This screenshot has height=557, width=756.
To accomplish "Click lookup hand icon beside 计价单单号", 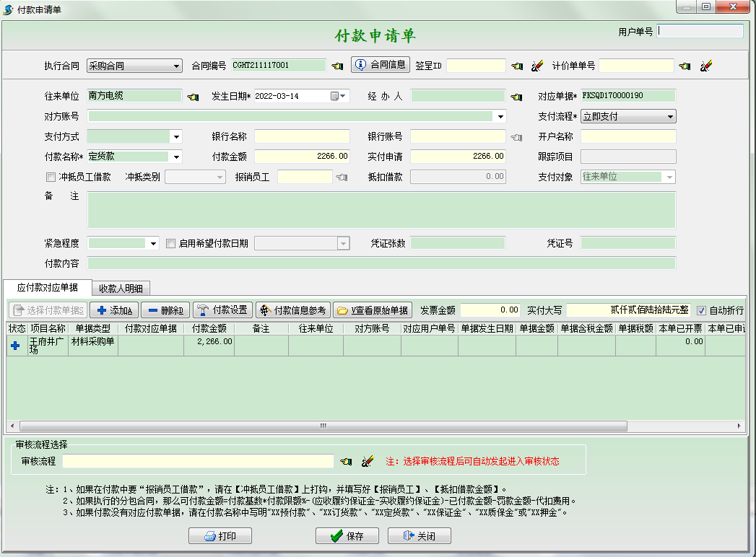I will (685, 66).
